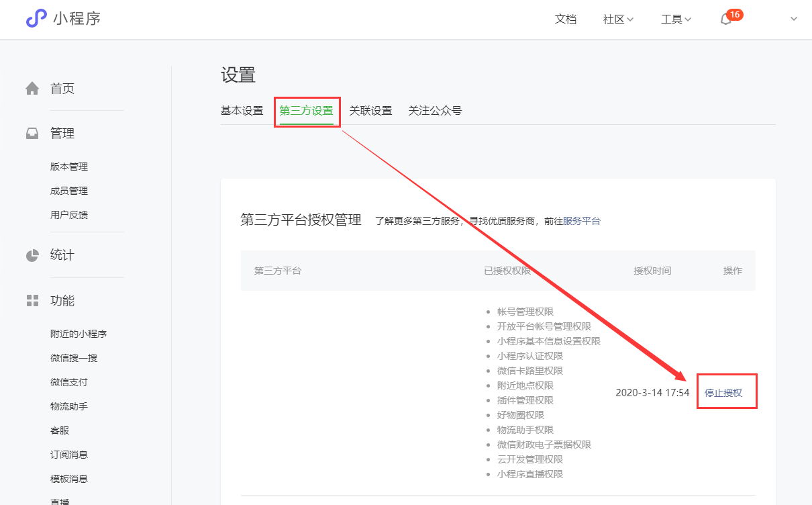The height and width of the screenshot is (505, 812).
Task: Open the account dropdown chevron at top right
Action: point(794,19)
